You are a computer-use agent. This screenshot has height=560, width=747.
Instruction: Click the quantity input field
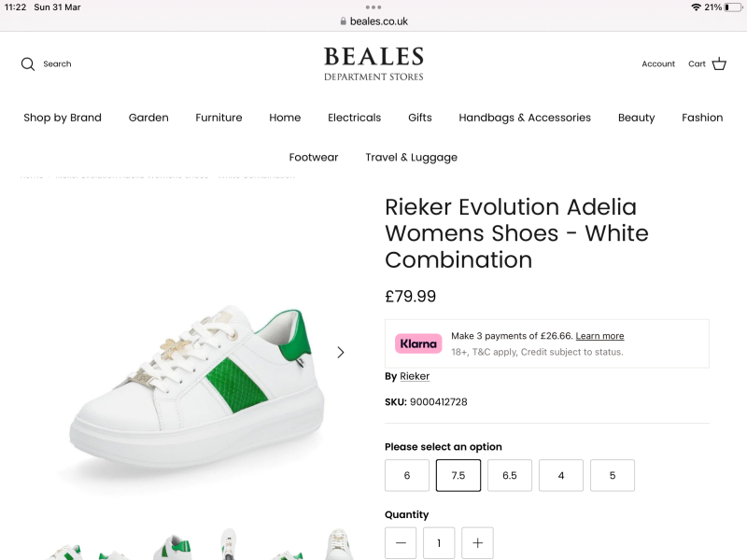(x=439, y=542)
